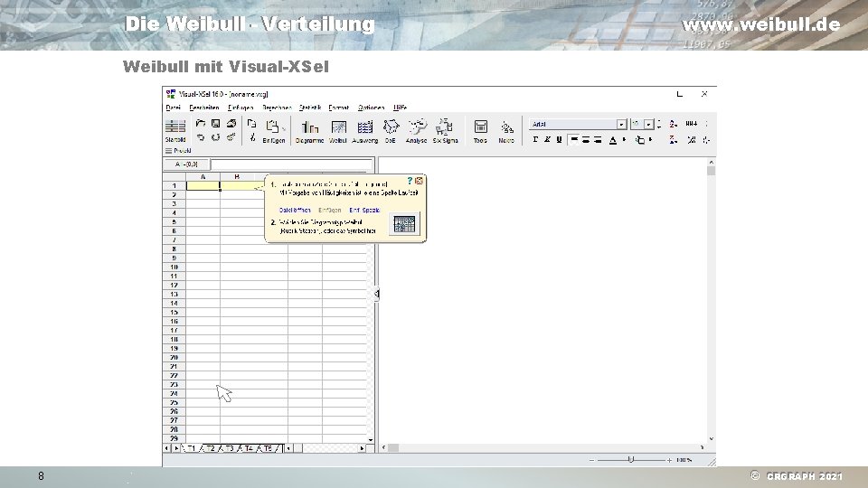Image resolution: width=868 pixels, height=488 pixels.
Task: Open the Makro tool icon
Action: (x=506, y=131)
